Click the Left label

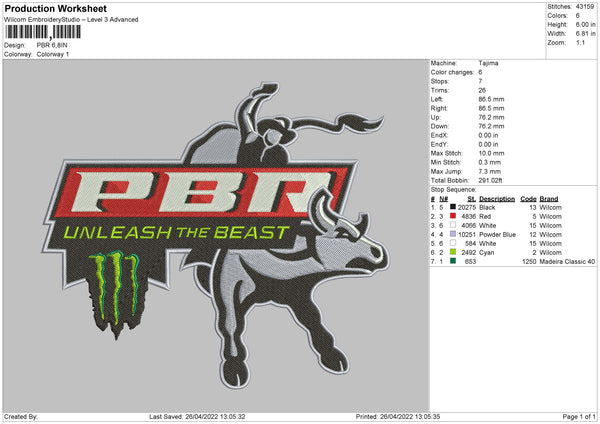pyautogui.click(x=436, y=99)
